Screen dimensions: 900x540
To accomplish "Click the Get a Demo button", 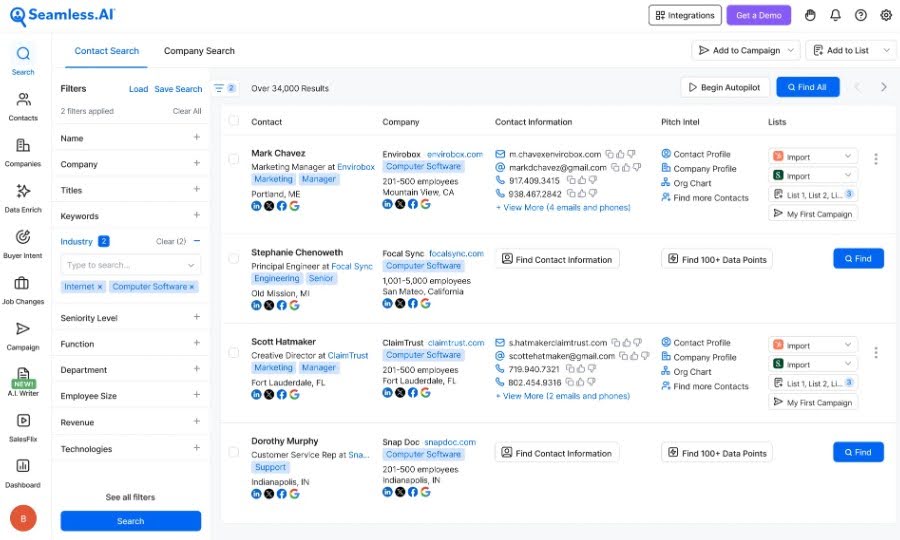I will pos(759,15).
